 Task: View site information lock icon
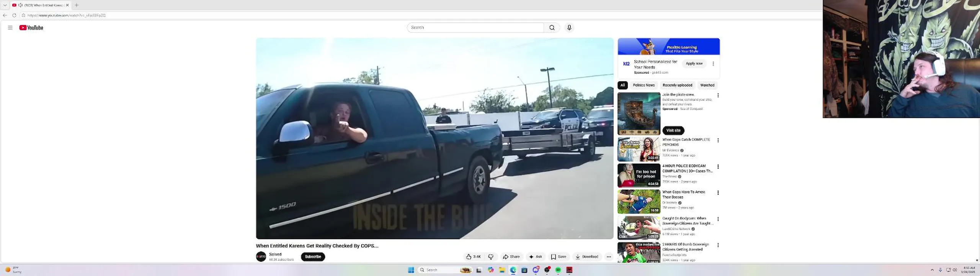[23, 15]
